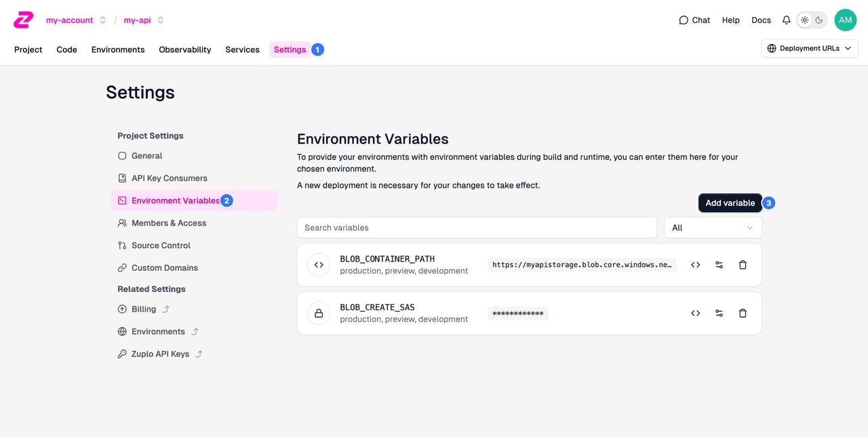Viewport: 868px width, 437px height.
Task: Click the Chat bubble icon
Action: tap(684, 20)
